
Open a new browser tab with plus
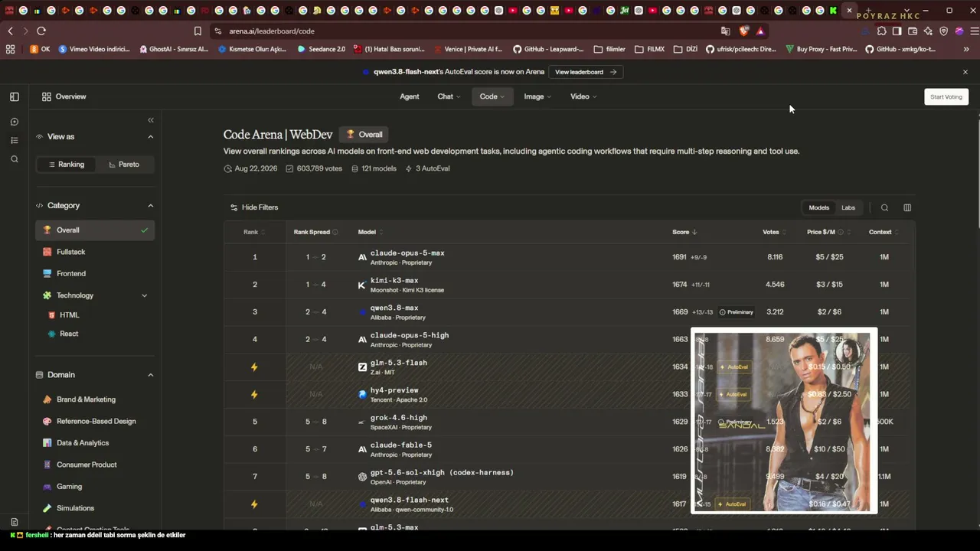(868, 11)
